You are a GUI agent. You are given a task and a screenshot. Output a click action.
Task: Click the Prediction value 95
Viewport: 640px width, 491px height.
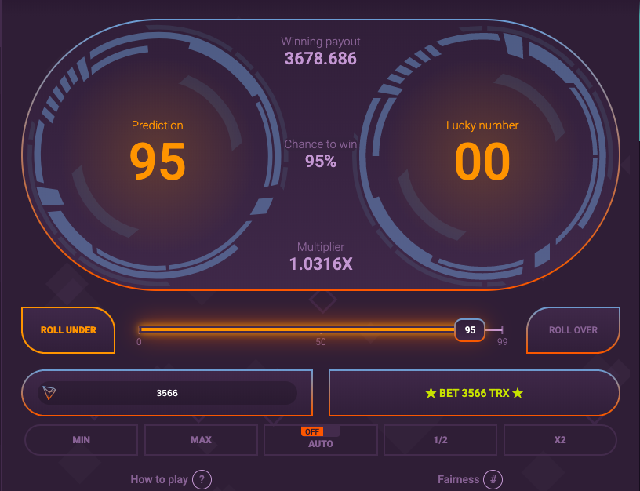point(158,161)
